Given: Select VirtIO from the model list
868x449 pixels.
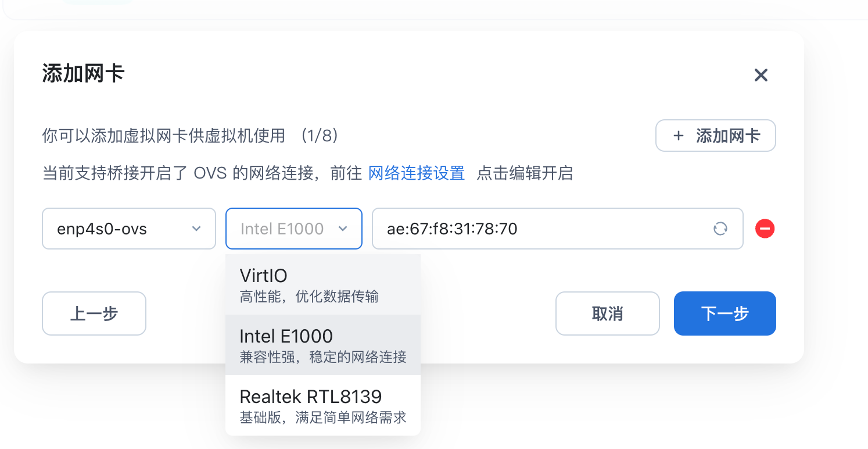Looking at the screenshot, I should 322,284.
